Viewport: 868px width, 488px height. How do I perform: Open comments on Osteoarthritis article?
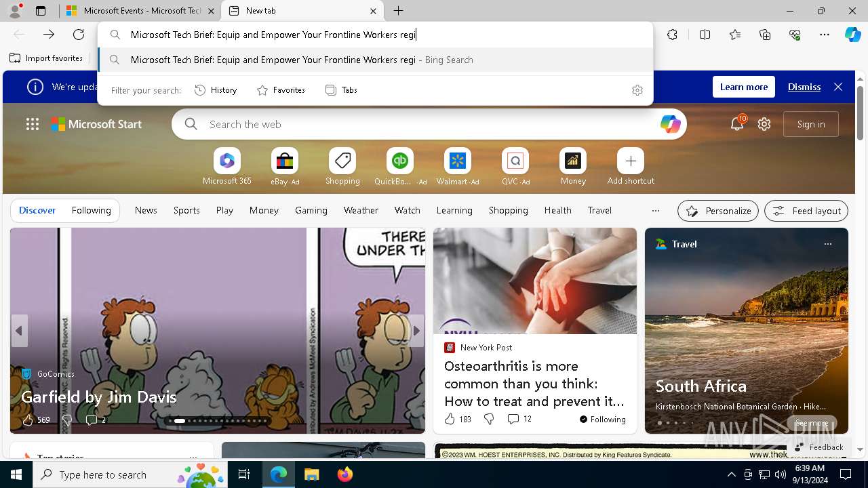[519, 419]
